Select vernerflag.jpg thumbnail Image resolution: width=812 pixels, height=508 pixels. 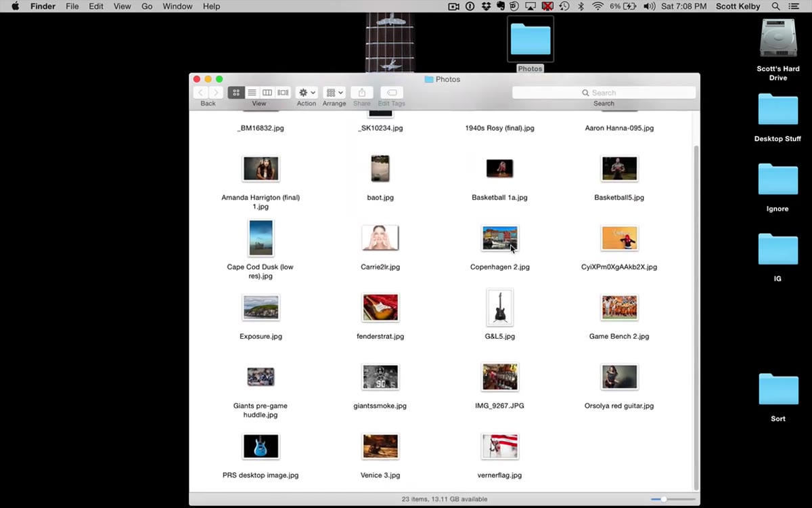[x=500, y=446]
